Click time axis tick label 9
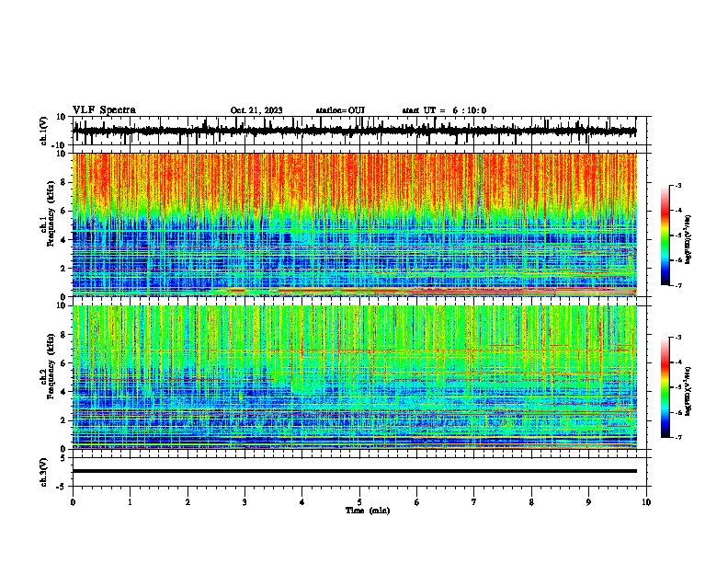This screenshot has width=728, height=563. [x=588, y=502]
